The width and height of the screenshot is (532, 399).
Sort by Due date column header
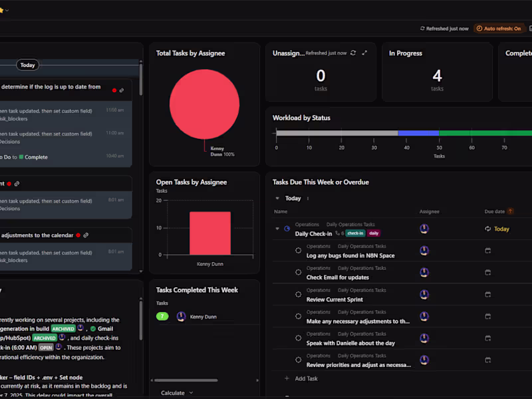[x=494, y=211]
